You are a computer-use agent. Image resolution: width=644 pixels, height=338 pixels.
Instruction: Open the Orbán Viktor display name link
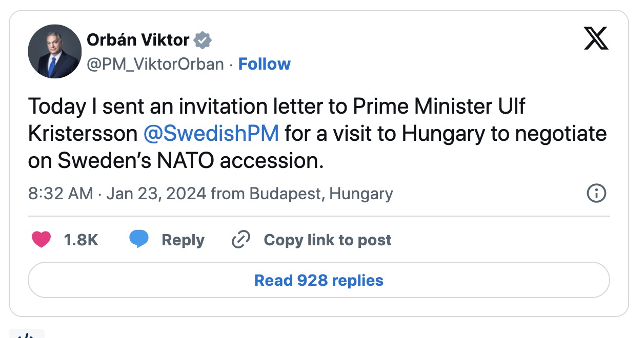(x=138, y=39)
